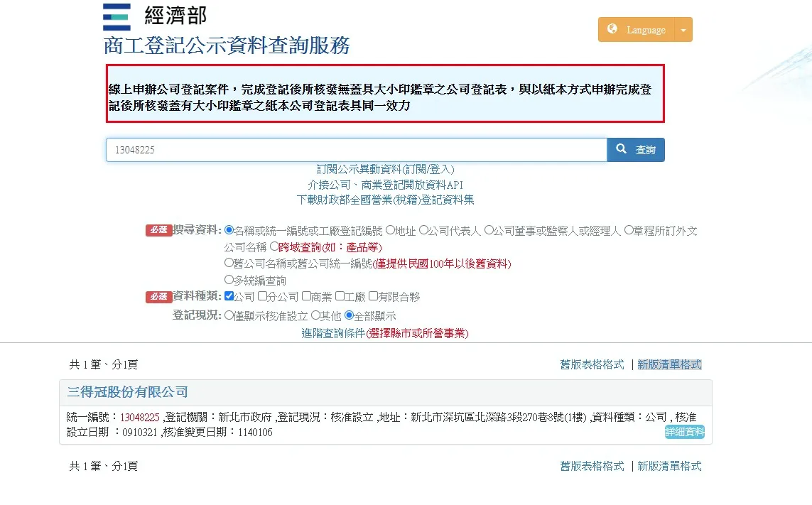Click the 核准變更日期：1140106 text
Image resolution: width=812 pixels, height=505 pixels.
[x=217, y=432]
